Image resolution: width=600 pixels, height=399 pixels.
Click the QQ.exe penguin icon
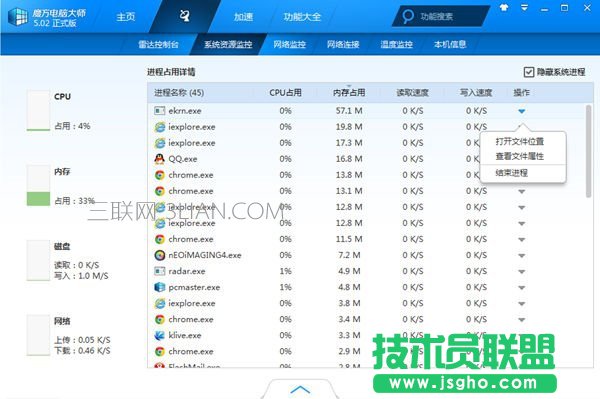(159, 159)
